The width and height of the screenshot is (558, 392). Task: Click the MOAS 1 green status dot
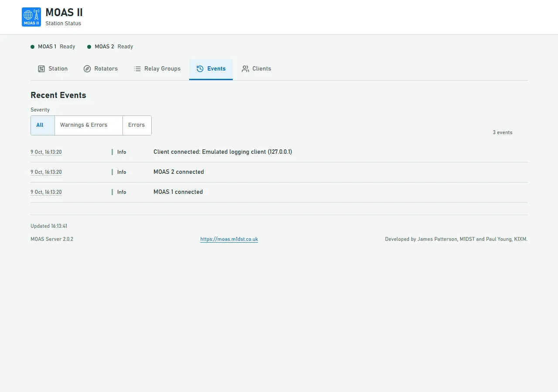pyautogui.click(x=32, y=47)
